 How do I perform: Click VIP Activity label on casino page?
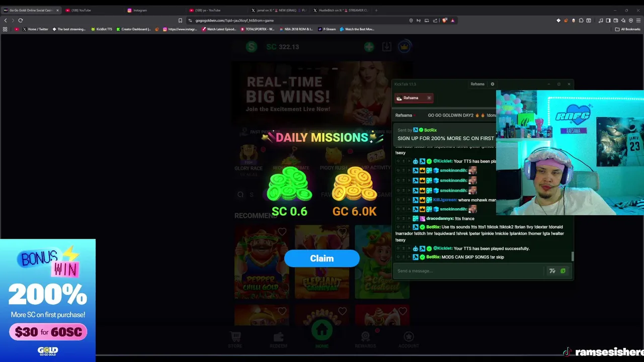pyautogui.click(x=376, y=168)
